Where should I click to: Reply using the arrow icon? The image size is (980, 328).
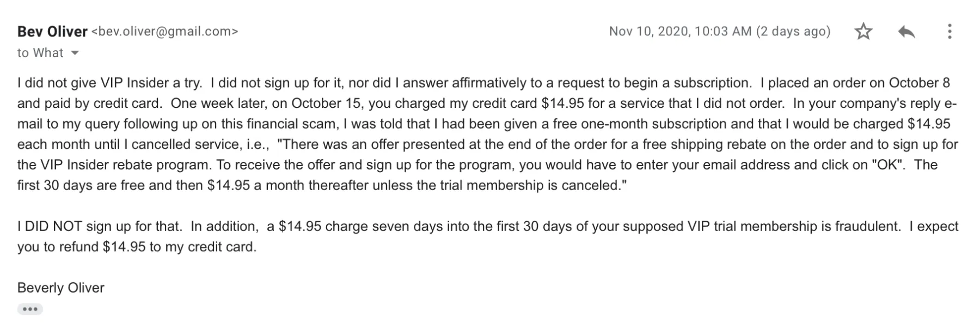[906, 32]
